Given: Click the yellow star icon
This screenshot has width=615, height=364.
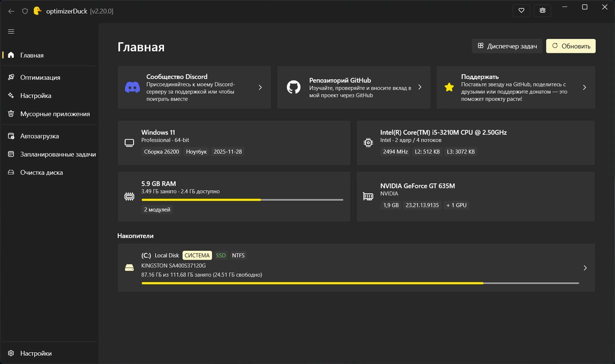Looking at the screenshot, I should click(x=449, y=87).
